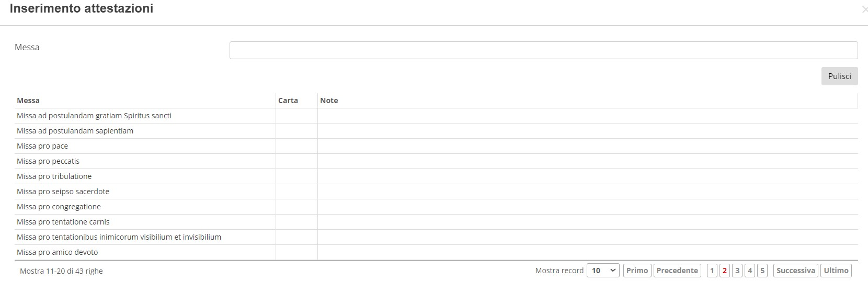Select row Missa ad postulandam sapientiam

[75, 131]
